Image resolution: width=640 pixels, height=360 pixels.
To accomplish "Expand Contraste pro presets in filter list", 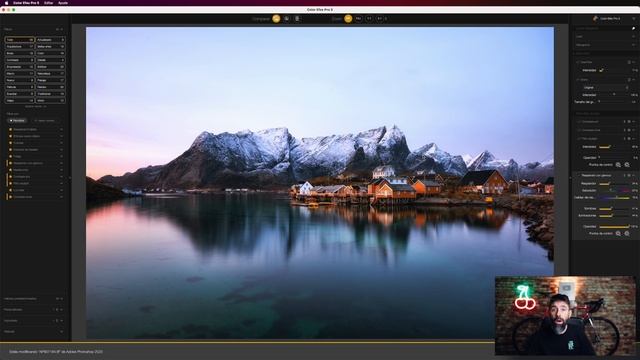I will (62, 177).
